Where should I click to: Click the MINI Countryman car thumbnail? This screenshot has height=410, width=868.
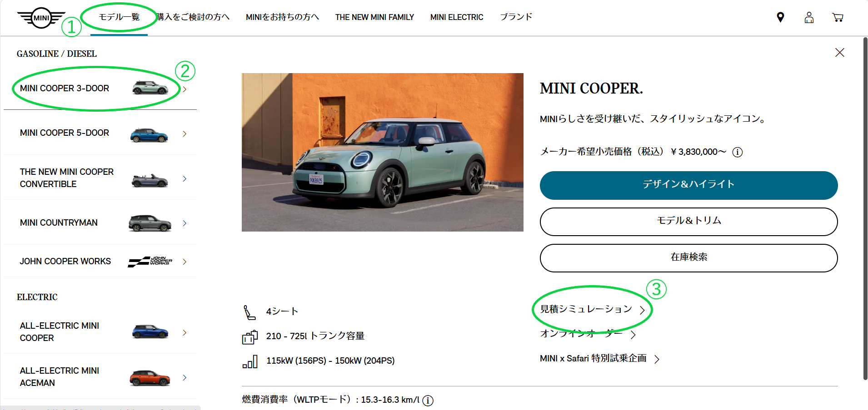(x=150, y=223)
